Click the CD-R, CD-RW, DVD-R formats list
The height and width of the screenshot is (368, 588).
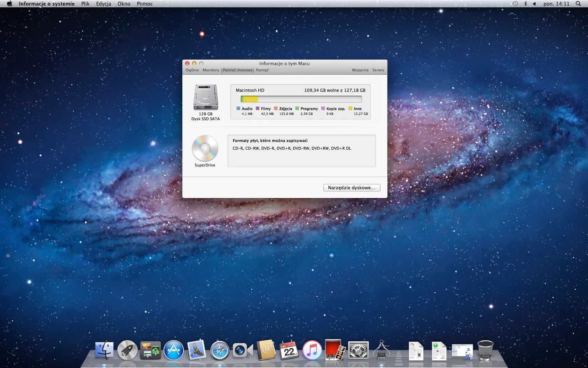click(x=292, y=148)
